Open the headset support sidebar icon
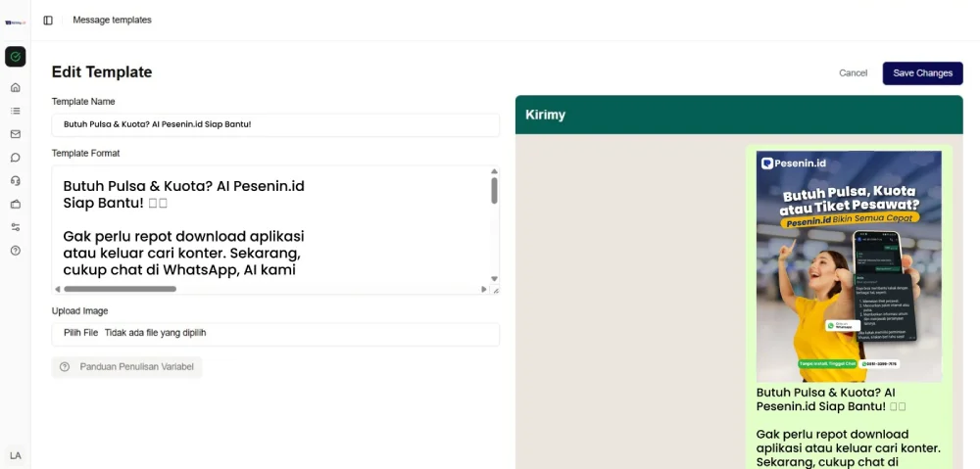This screenshot has height=469, width=980. (x=16, y=181)
